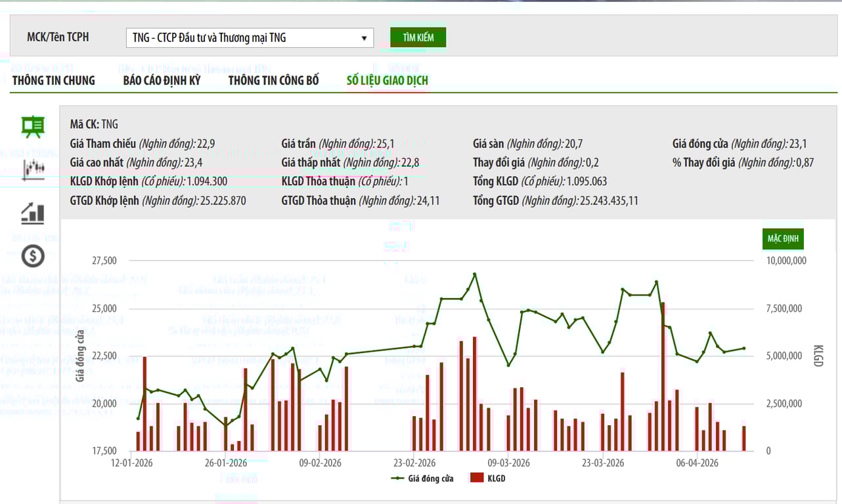Click the highest point on price line
842x504 pixels.
click(x=474, y=274)
